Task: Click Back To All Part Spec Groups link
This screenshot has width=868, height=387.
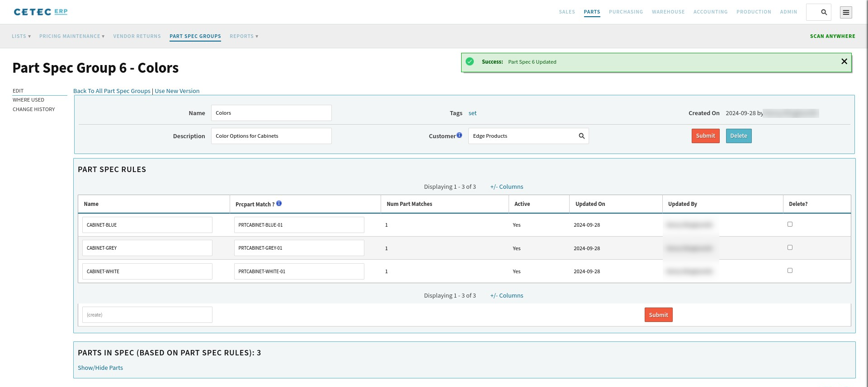Action: click(112, 91)
